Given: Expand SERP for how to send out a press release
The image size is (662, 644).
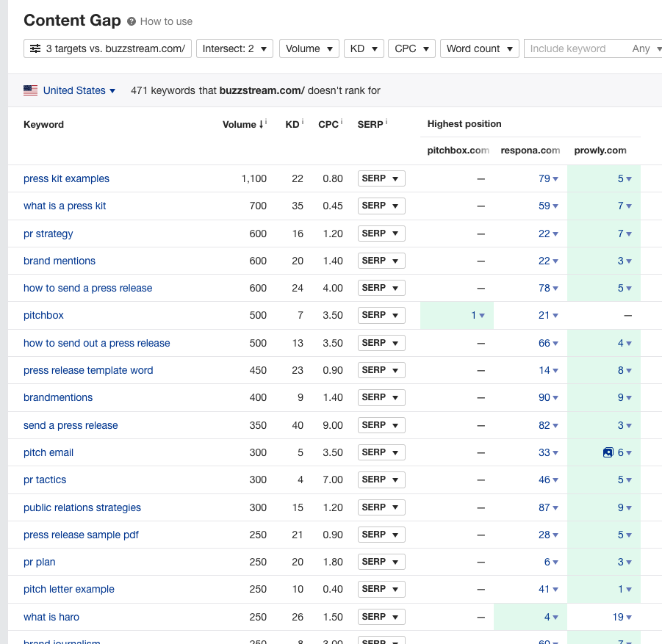Looking at the screenshot, I should pyautogui.click(x=381, y=343).
